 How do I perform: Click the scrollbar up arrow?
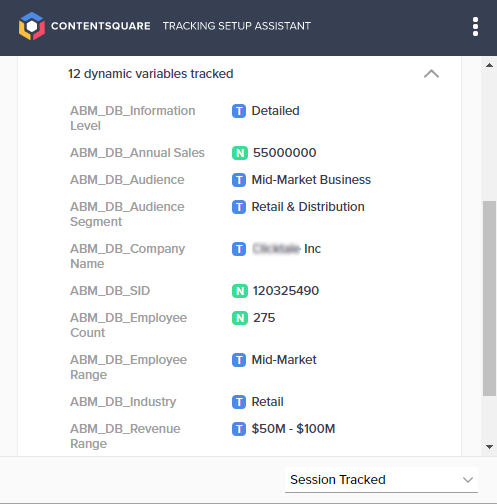click(489, 65)
